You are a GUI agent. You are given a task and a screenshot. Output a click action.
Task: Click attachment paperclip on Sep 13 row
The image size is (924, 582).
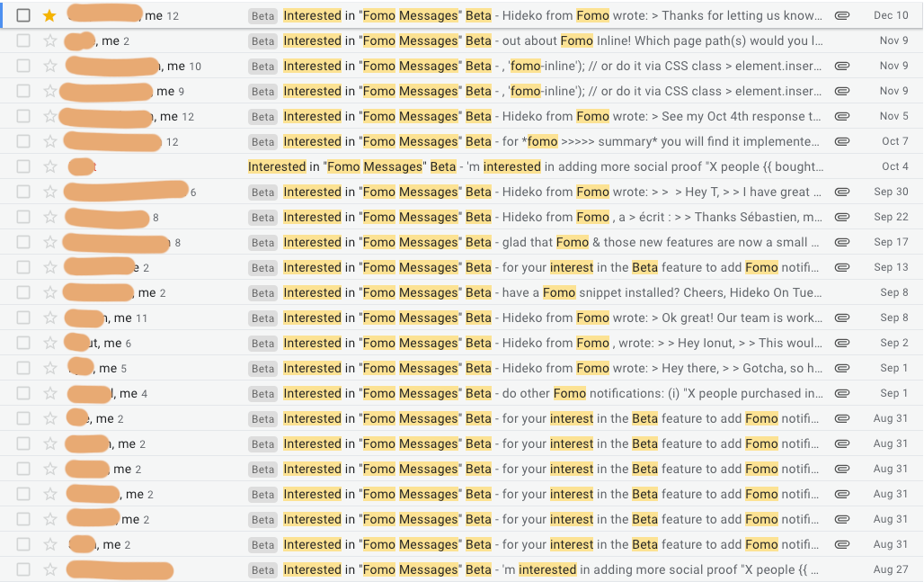pos(842,267)
